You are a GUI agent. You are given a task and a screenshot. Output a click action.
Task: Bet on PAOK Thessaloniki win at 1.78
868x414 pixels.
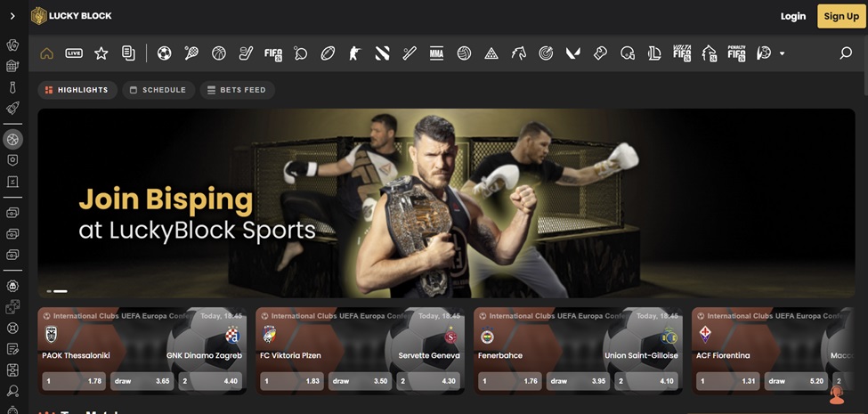coord(73,380)
